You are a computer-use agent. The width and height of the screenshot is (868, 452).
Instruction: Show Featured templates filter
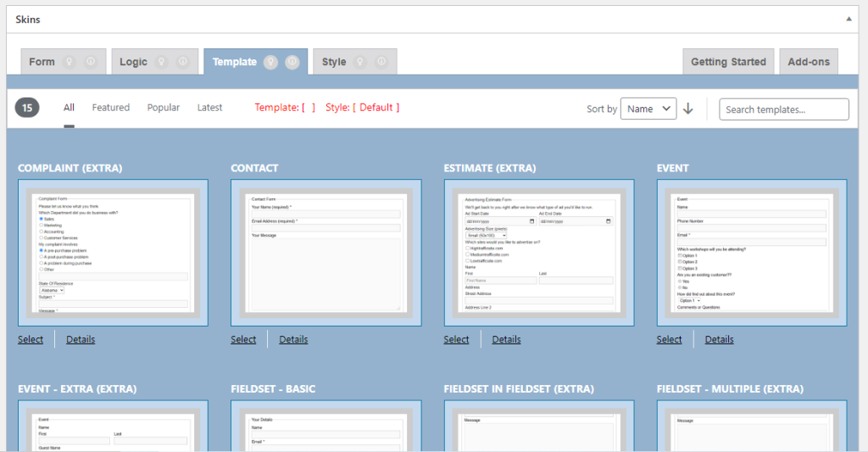point(111,108)
